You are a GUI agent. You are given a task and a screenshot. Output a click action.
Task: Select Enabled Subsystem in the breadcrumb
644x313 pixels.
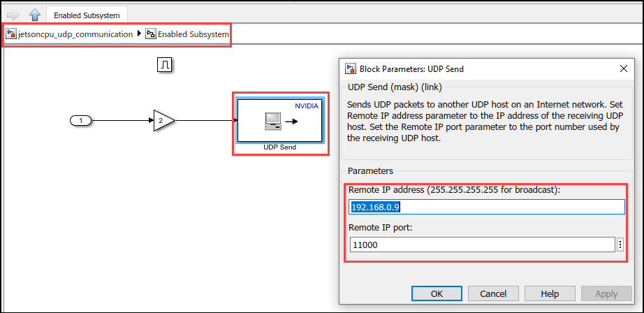(193, 34)
